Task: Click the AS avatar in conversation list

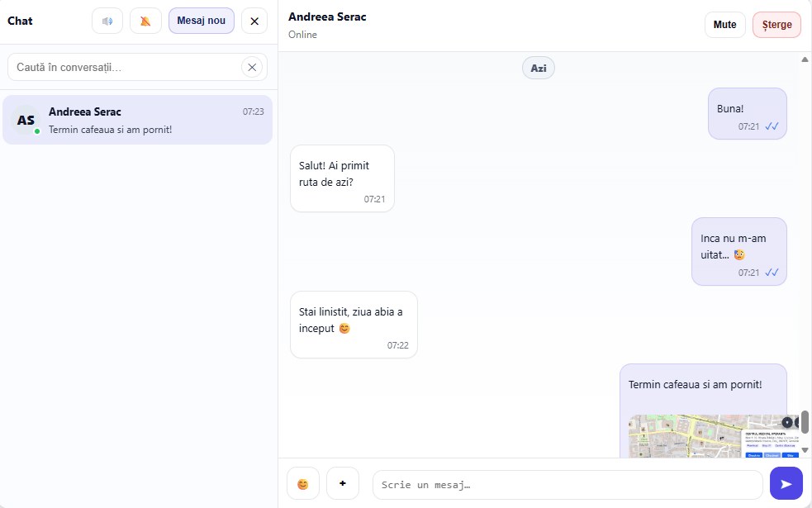Action: [x=26, y=120]
